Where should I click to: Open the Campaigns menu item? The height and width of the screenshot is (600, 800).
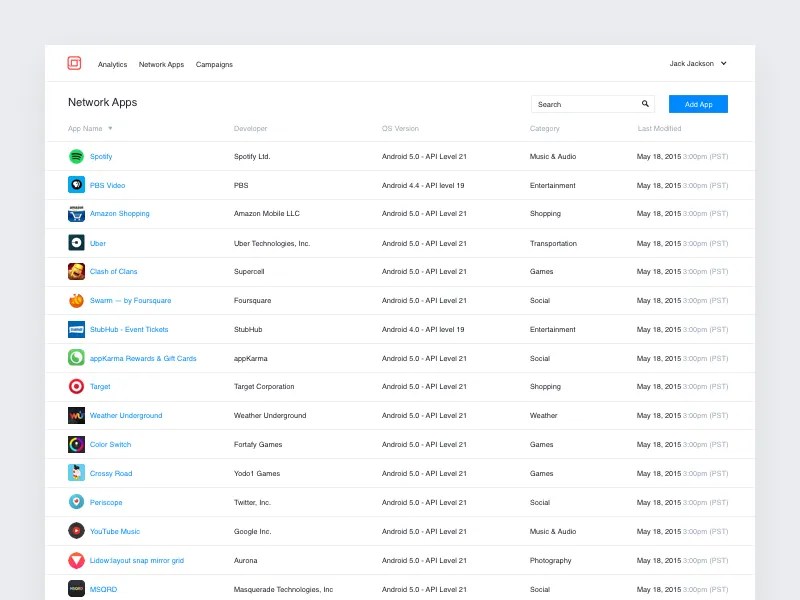(x=214, y=64)
